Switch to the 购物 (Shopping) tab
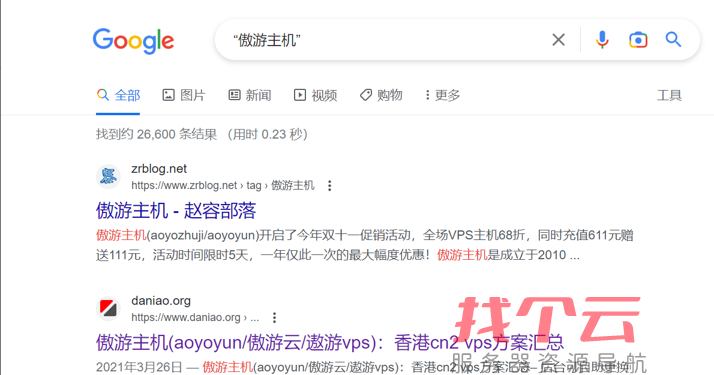The width and height of the screenshot is (714, 375). coord(381,95)
